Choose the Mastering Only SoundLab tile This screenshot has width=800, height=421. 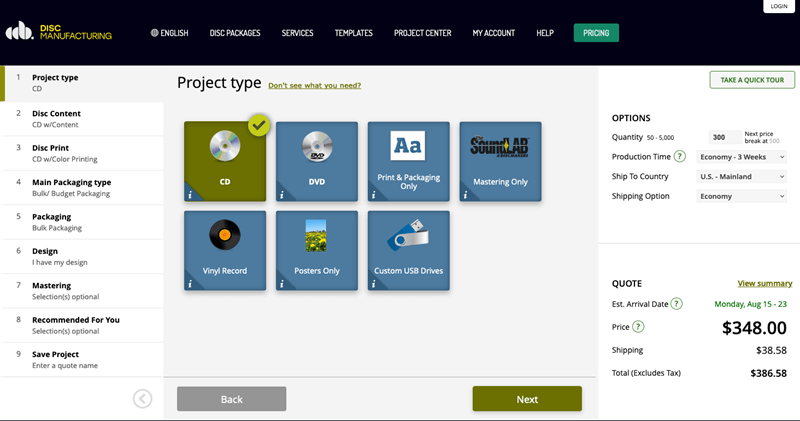click(500, 161)
